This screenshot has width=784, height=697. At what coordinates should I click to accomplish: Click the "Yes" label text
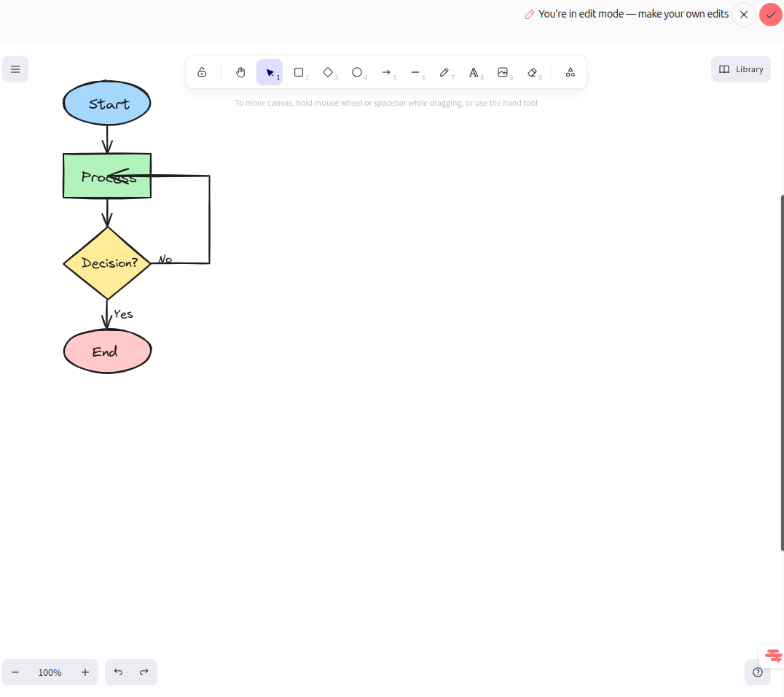pos(123,314)
